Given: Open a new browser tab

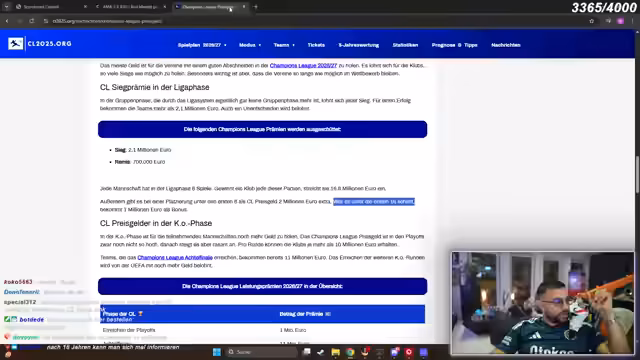Looking at the screenshot, I should tap(256, 7).
